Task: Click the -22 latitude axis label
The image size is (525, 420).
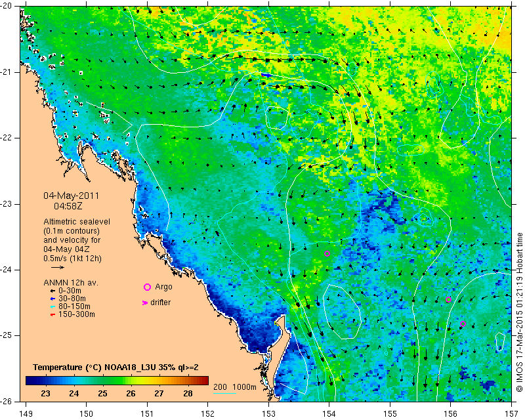Action: click(x=6, y=138)
